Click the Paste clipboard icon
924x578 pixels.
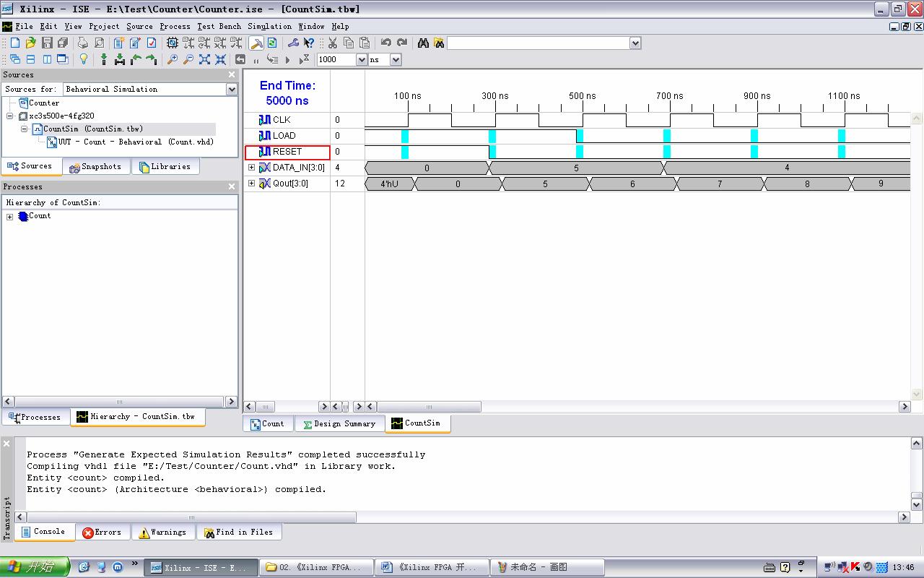(365, 43)
